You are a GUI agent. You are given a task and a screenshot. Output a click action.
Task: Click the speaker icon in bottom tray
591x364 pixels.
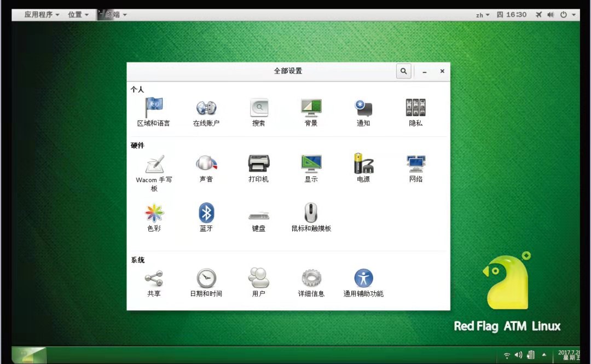coord(519,355)
